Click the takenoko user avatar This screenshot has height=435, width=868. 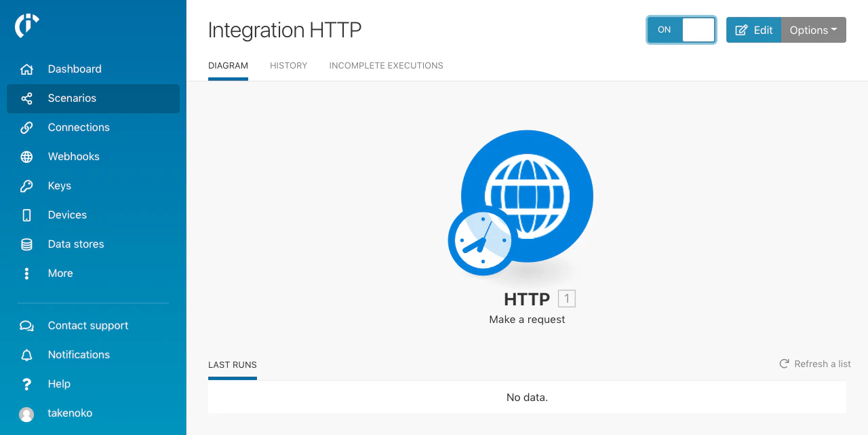(26, 414)
